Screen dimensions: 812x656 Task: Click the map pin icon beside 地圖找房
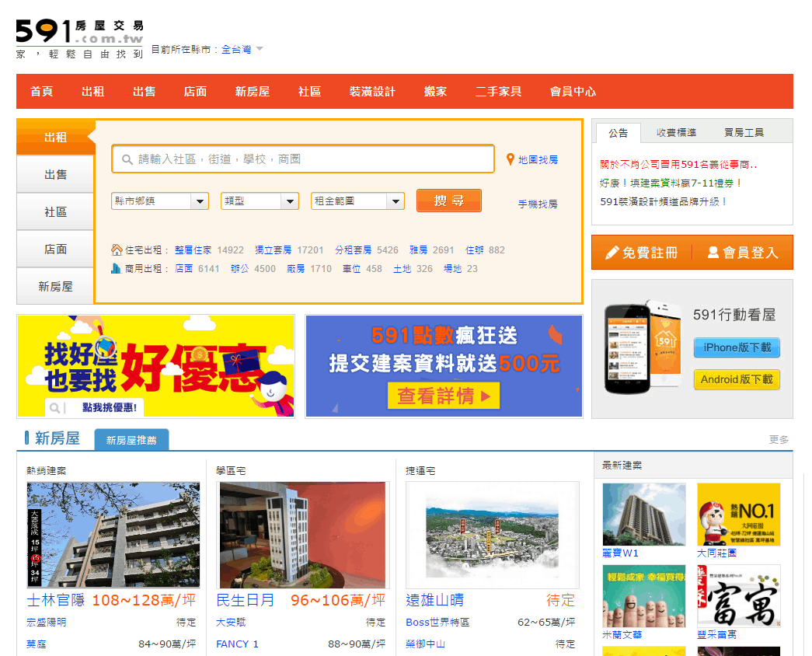pyautogui.click(x=510, y=159)
